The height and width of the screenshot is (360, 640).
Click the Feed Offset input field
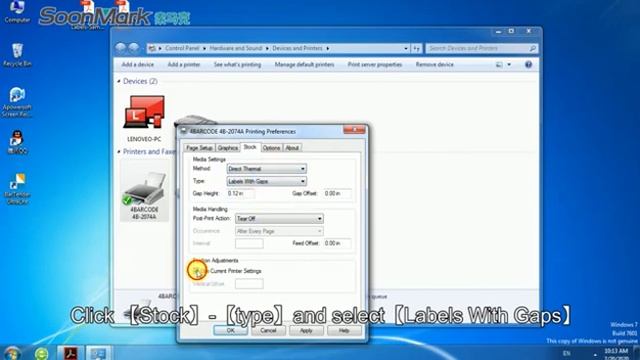click(337, 243)
